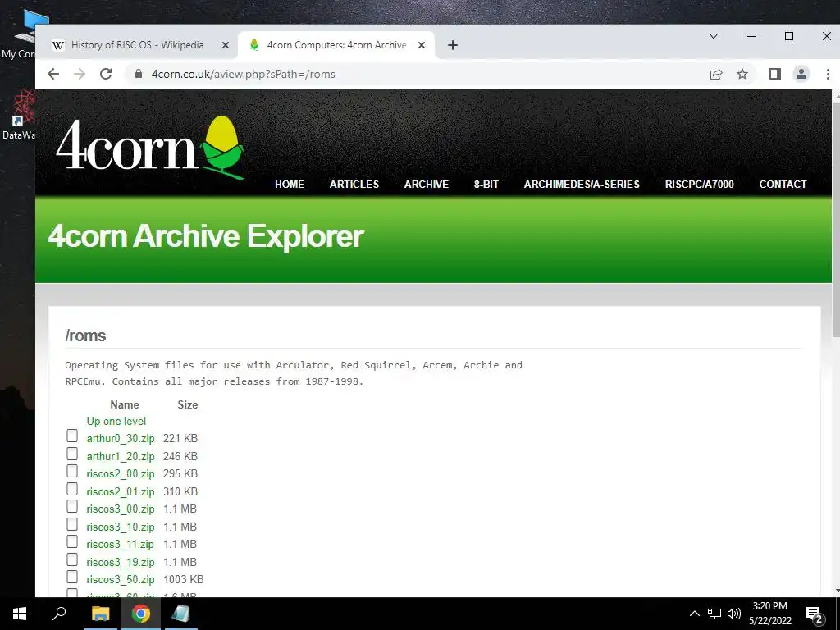Click the page vertical scrollbar thumb

pyautogui.click(x=836, y=218)
